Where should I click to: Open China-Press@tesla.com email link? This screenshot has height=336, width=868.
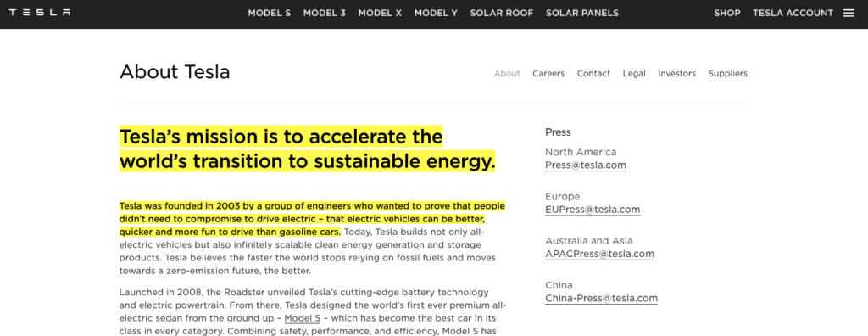coord(601,299)
